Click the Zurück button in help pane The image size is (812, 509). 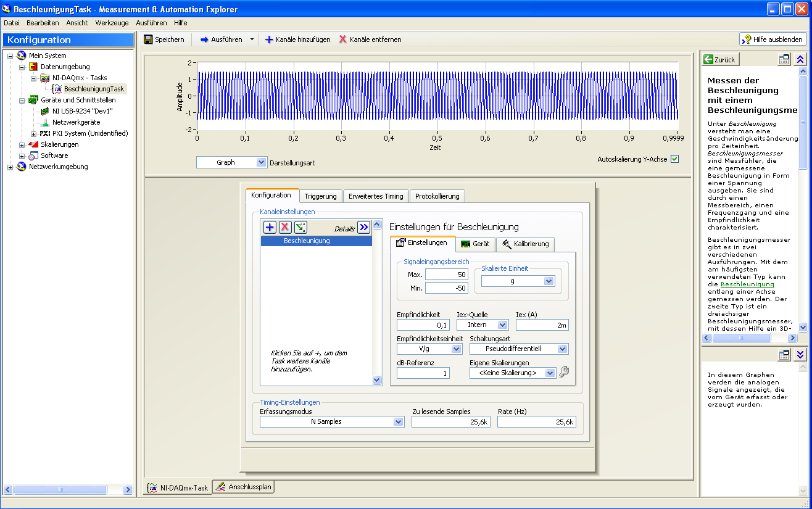click(721, 60)
